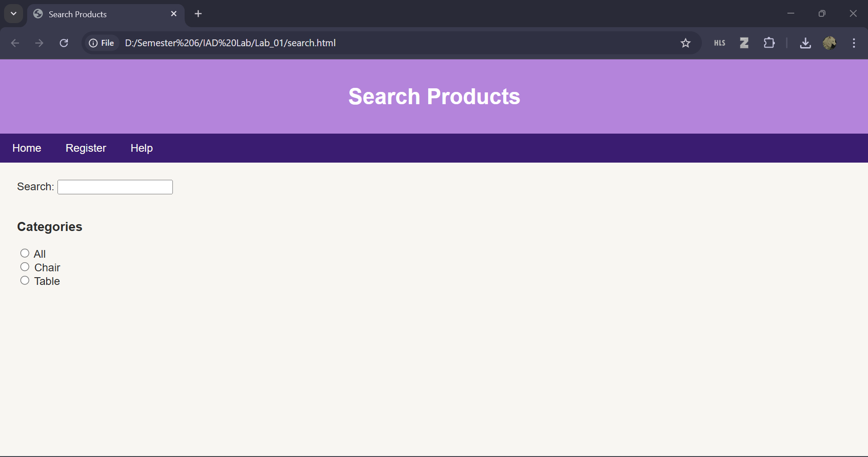This screenshot has width=868, height=457.
Task: Open the Register navigation link
Action: point(86,148)
